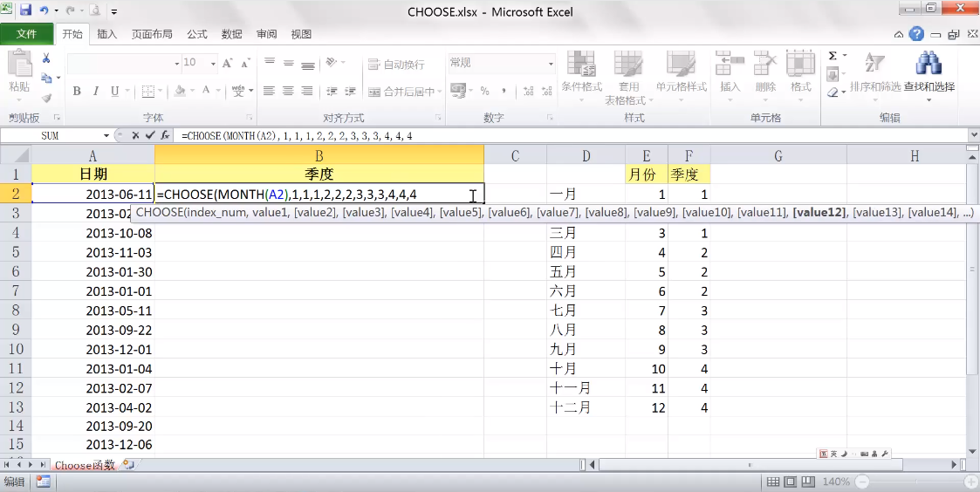This screenshot has width=980, height=492.
Task: Click the Decrease Decimal icon
Action: [x=546, y=92]
